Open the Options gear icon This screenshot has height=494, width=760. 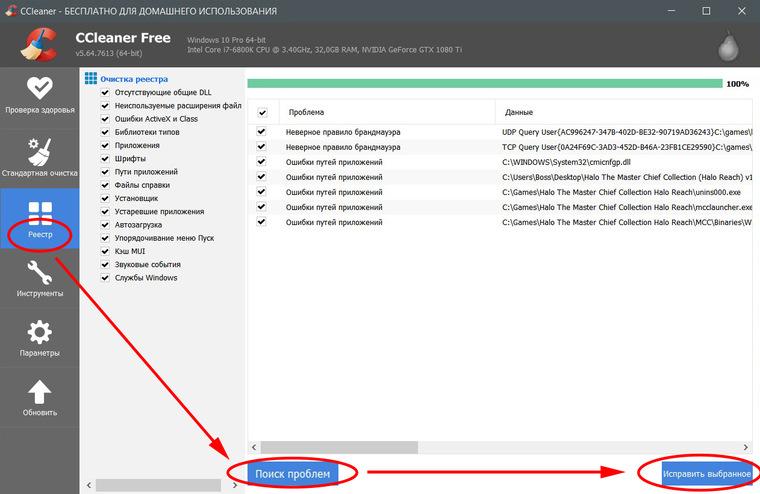click(40, 332)
